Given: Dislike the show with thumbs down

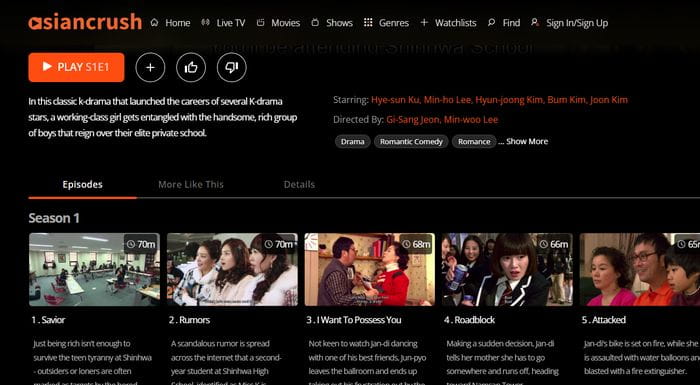Looking at the screenshot, I should click(232, 67).
